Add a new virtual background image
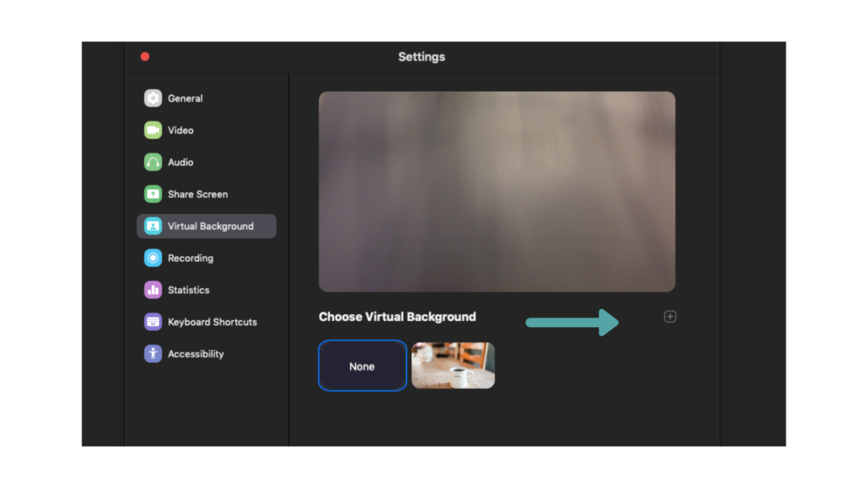Screen dimensions: 868x488 tap(670, 317)
